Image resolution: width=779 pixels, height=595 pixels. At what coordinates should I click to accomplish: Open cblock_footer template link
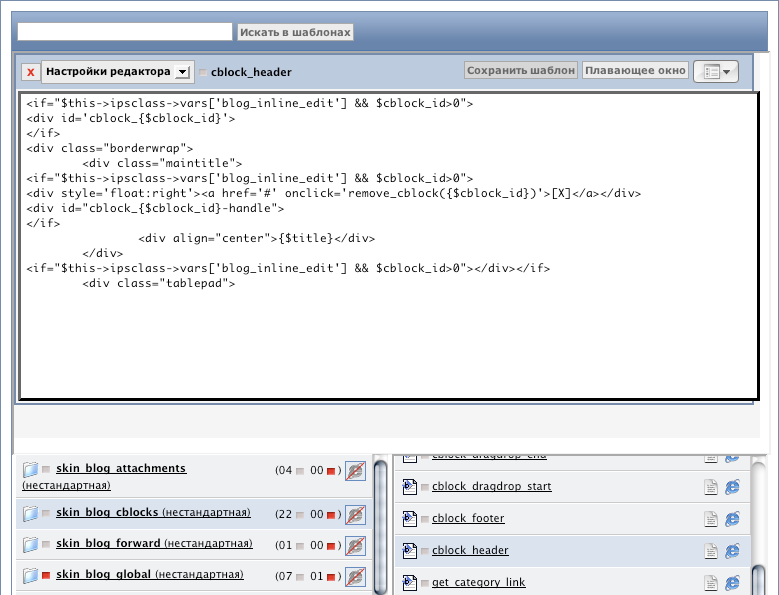tap(468, 518)
